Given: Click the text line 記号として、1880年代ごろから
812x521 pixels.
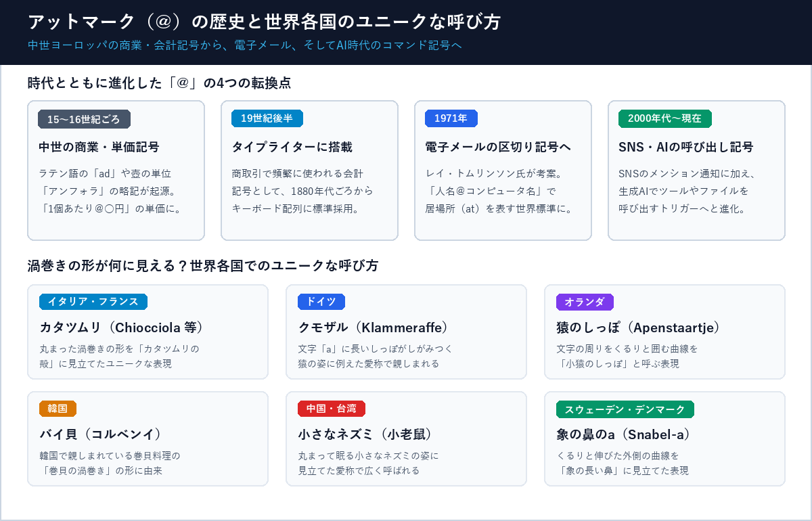Looking at the screenshot, I should tap(302, 191).
